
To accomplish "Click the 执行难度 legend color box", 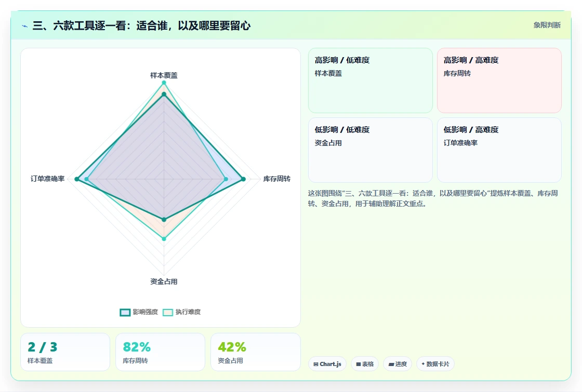I will click(168, 312).
